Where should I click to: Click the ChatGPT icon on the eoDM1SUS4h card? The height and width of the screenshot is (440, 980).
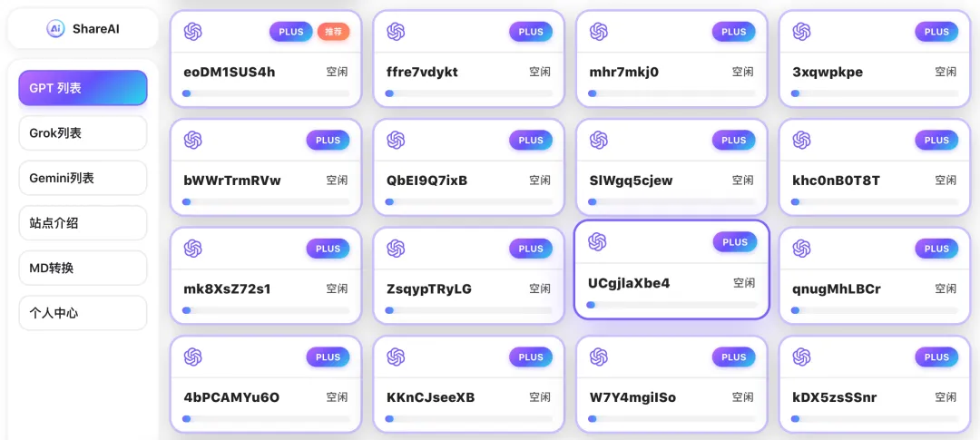click(x=192, y=32)
